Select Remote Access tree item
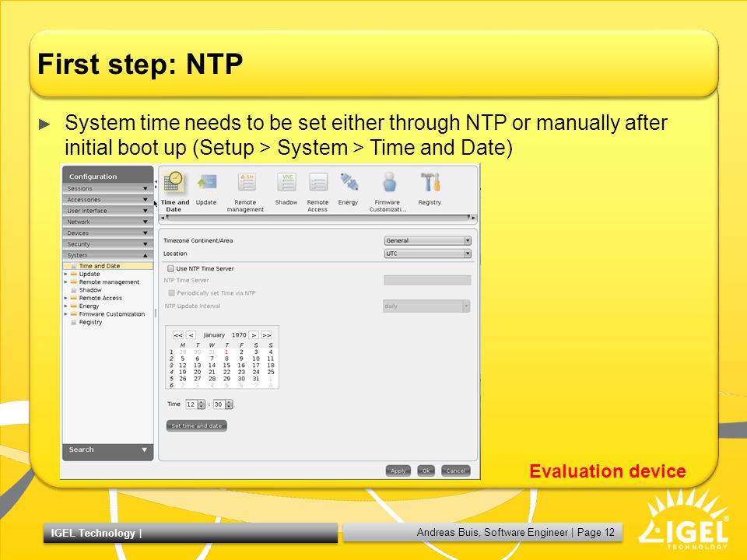Viewport: 747px width, 560px height. (100, 298)
